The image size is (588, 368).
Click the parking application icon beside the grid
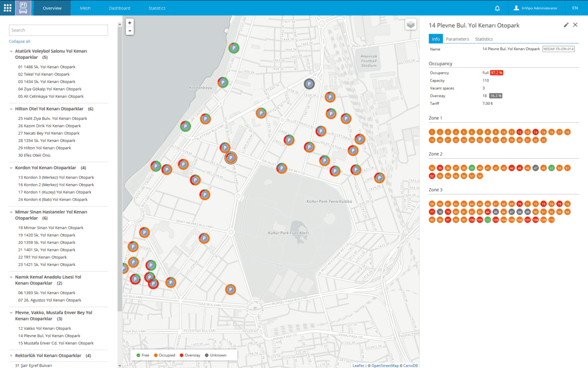point(23,8)
